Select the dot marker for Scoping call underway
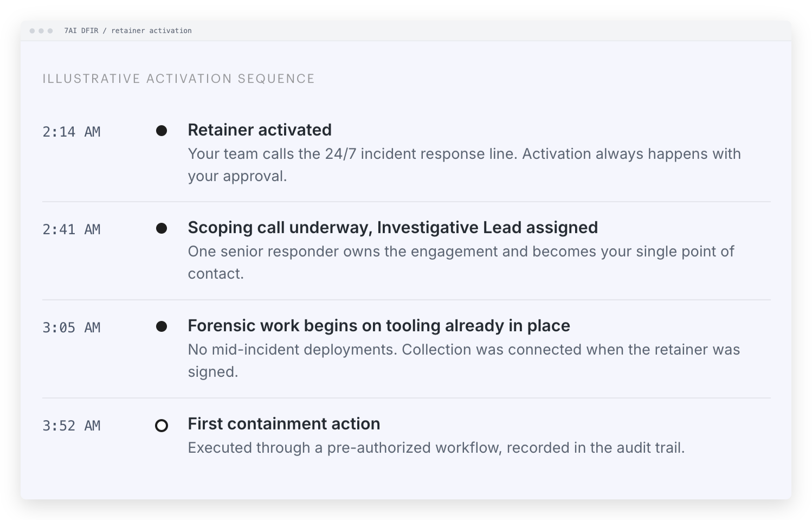 tap(162, 228)
